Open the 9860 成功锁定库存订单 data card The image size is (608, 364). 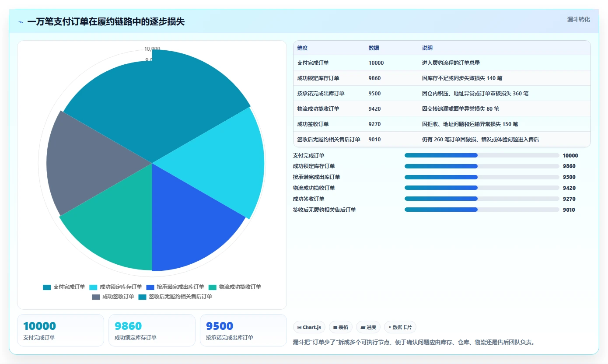click(x=152, y=330)
